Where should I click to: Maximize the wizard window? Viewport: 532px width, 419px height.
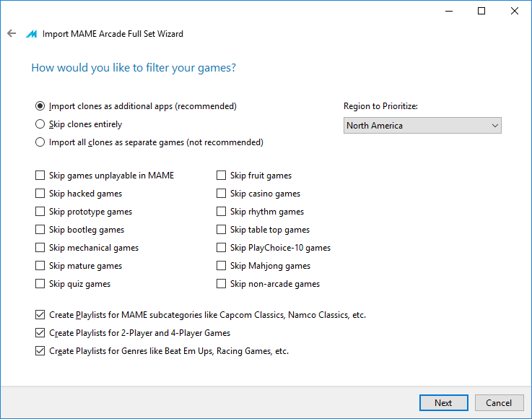pyautogui.click(x=481, y=12)
